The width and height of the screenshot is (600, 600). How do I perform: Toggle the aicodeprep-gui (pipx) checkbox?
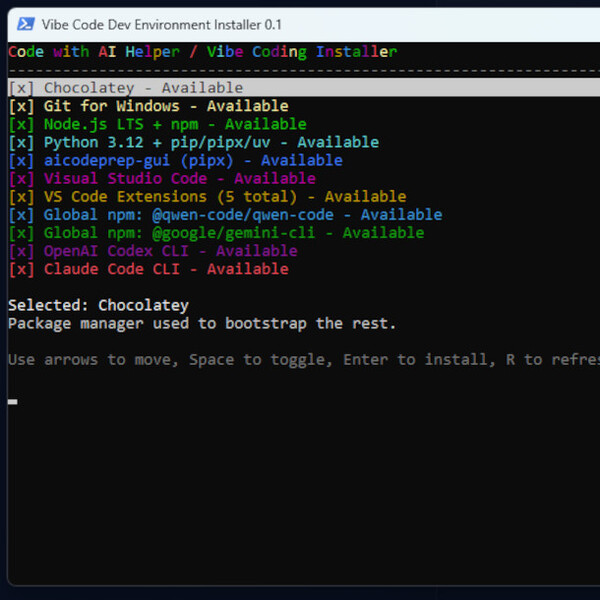tap(21, 160)
